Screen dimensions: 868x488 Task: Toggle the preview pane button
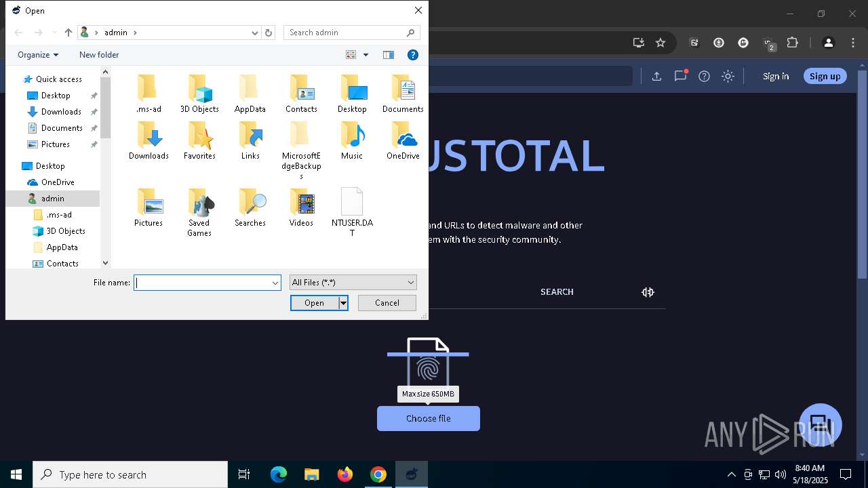point(389,55)
